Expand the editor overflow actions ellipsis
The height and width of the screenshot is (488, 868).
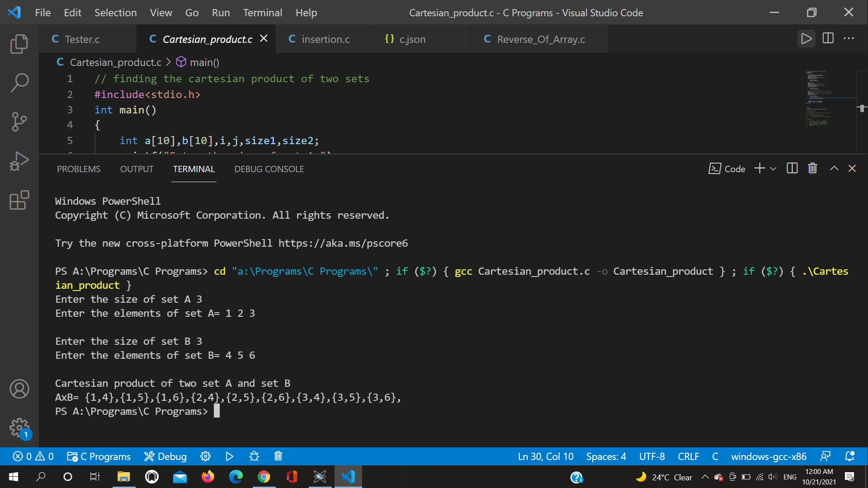tap(849, 39)
